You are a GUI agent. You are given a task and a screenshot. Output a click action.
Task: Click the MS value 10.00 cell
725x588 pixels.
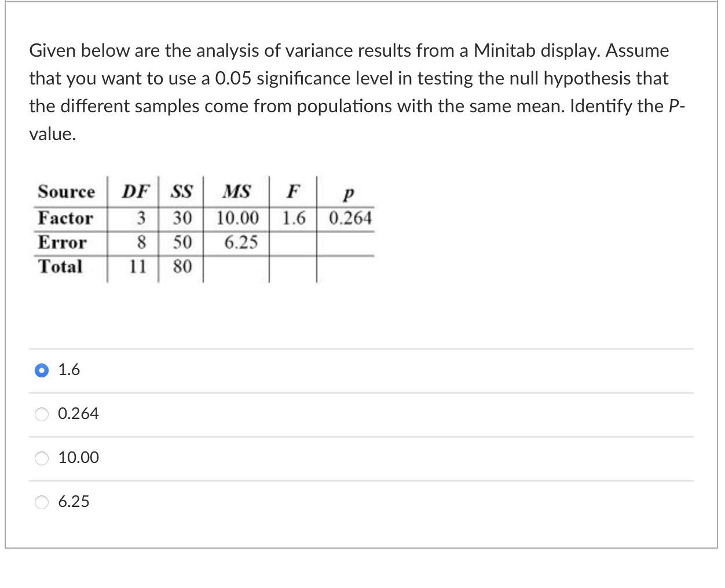[239, 218]
